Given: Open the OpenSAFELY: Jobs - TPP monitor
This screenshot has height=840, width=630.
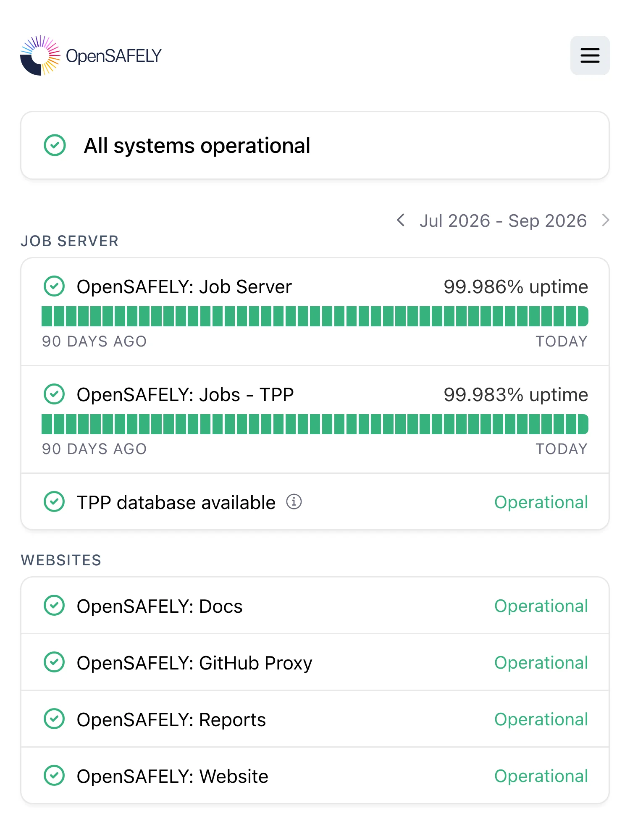Looking at the screenshot, I should pos(185,395).
